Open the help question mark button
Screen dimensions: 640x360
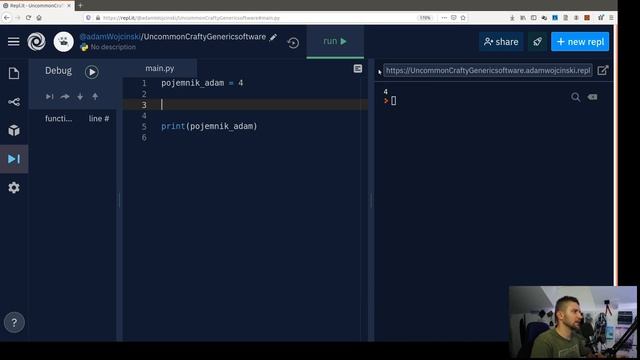(14, 322)
